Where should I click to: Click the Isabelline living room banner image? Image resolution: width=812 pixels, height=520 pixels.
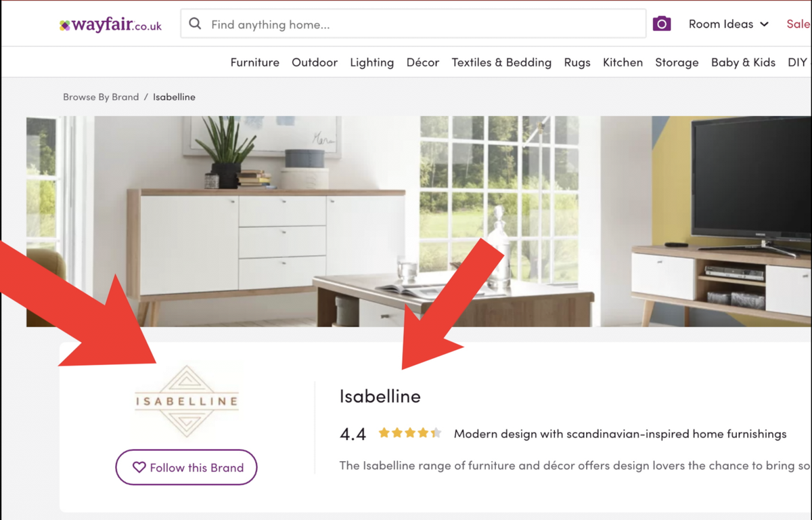[x=419, y=221]
